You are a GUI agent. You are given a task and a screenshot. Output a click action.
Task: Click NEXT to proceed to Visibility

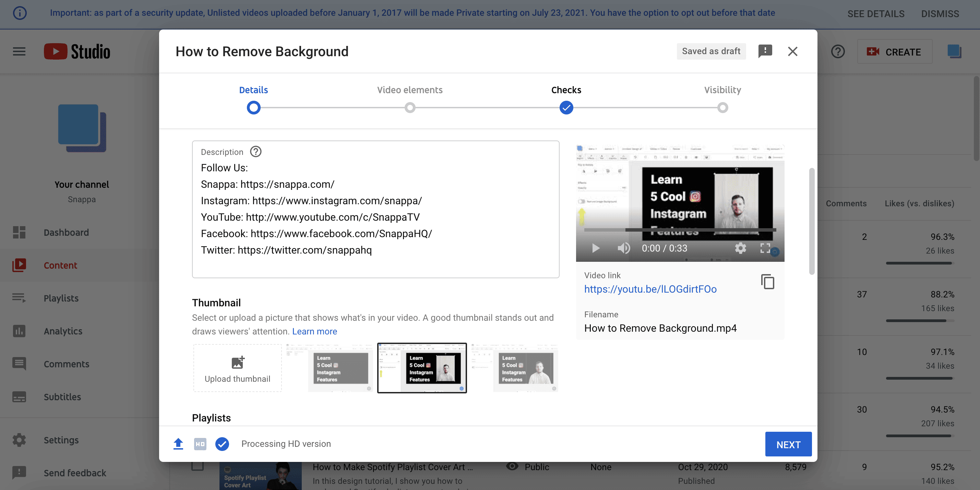click(x=789, y=444)
